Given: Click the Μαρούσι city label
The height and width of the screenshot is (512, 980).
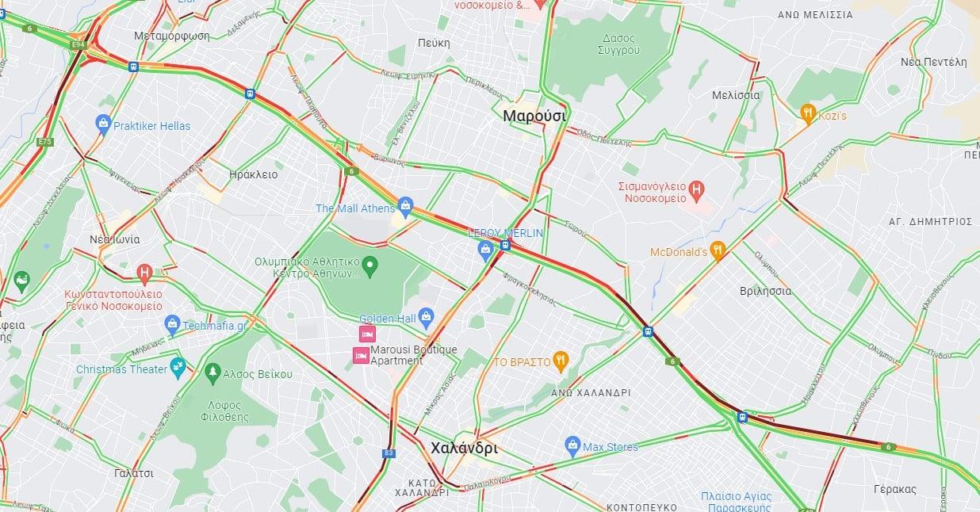Looking at the screenshot, I should point(534,116).
